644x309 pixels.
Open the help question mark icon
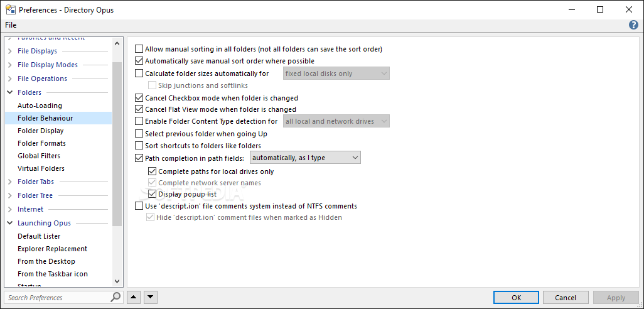[x=633, y=25]
